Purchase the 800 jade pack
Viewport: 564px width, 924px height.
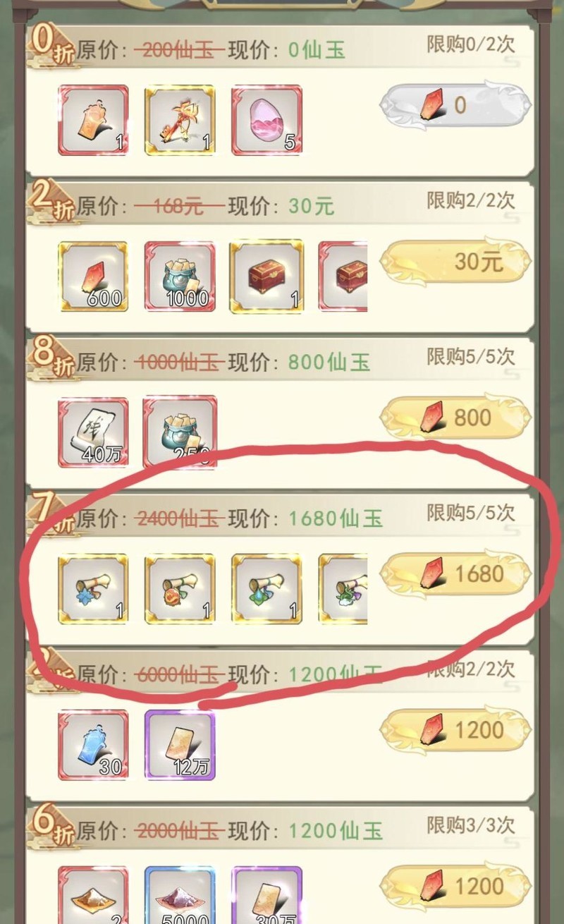click(x=455, y=418)
